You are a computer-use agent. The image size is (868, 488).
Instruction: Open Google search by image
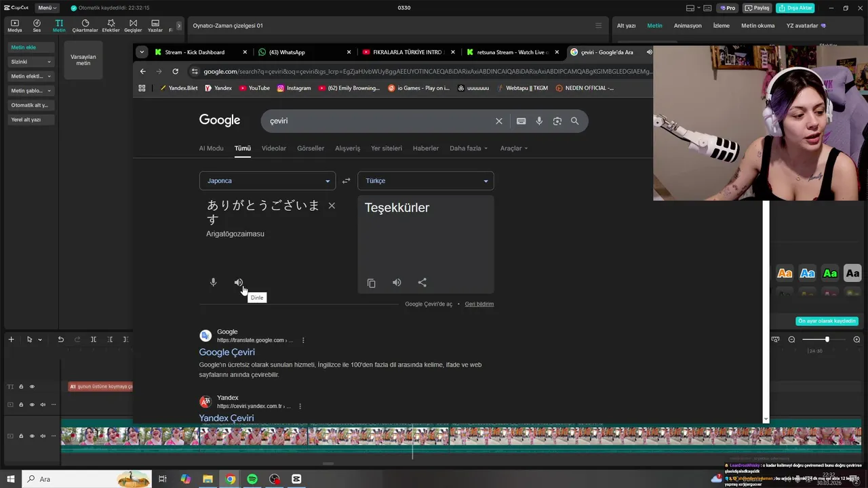click(557, 121)
